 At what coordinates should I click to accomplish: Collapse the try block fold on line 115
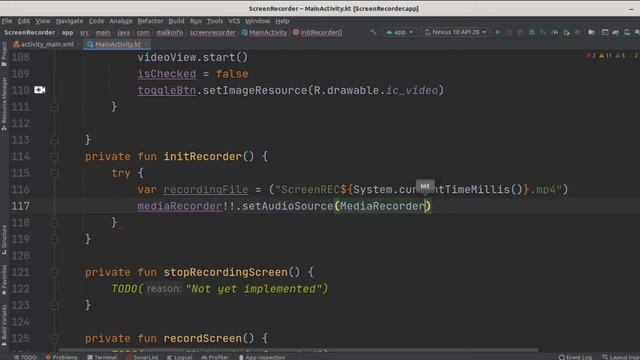tap(55, 173)
